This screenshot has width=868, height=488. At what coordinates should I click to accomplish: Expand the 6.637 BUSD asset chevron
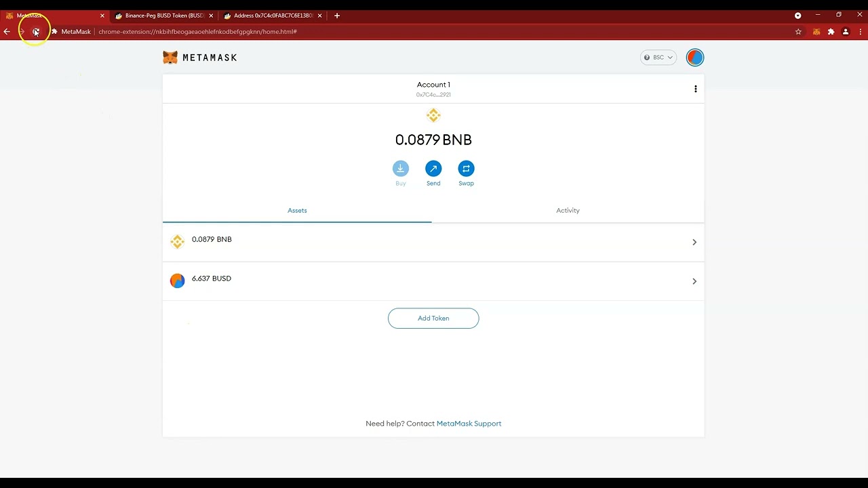pos(694,281)
